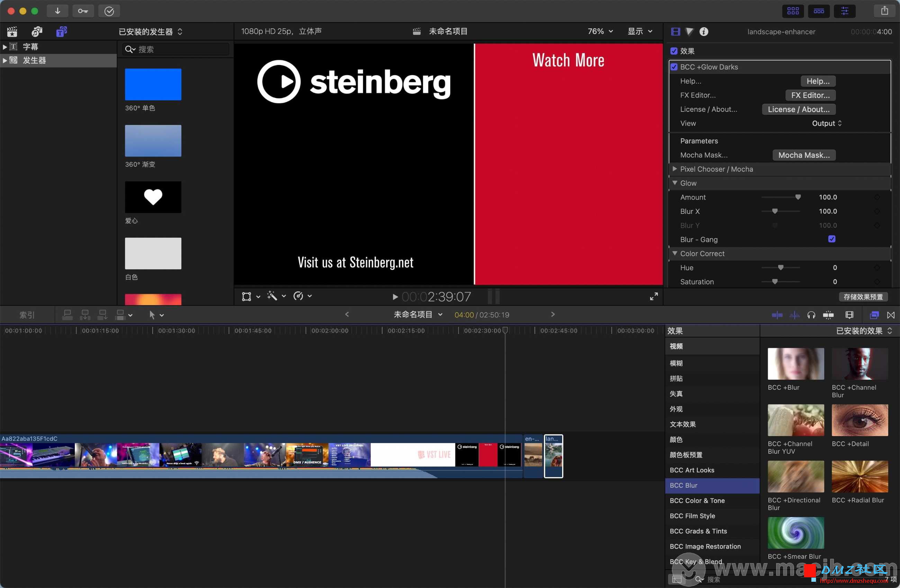Click the import media arrow icon

pos(57,11)
